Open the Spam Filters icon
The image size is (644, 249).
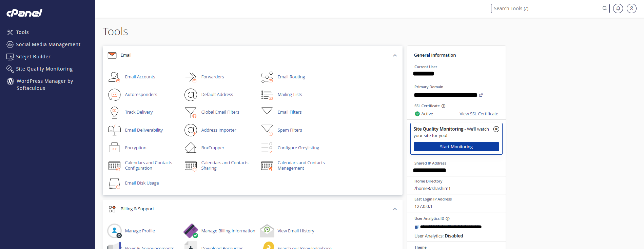pyautogui.click(x=267, y=130)
